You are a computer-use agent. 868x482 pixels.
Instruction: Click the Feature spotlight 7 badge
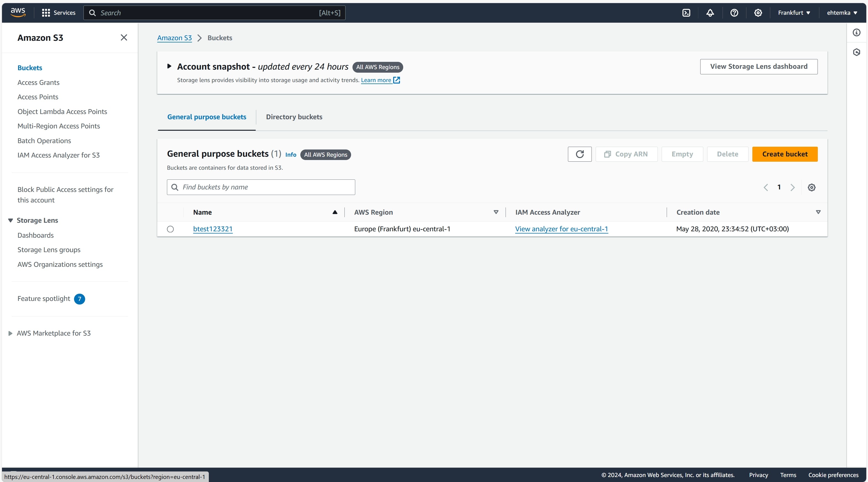[x=80, y=299]
